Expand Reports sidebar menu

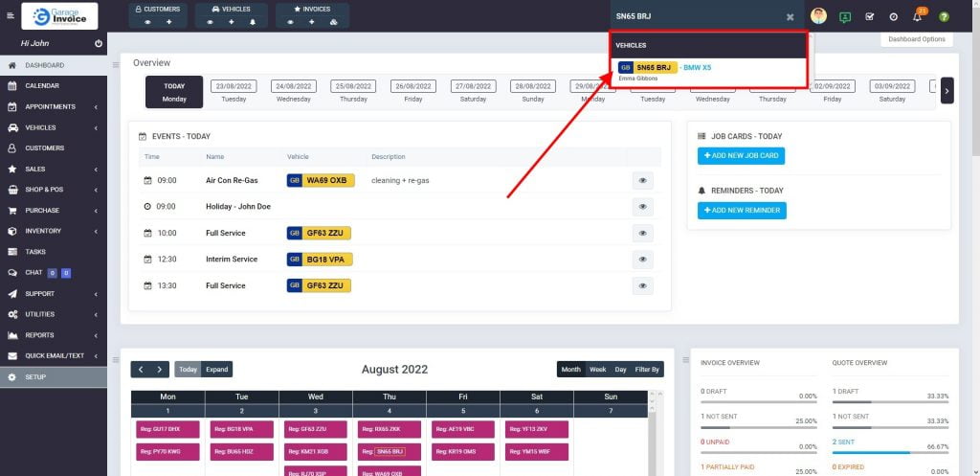(54, 335)
